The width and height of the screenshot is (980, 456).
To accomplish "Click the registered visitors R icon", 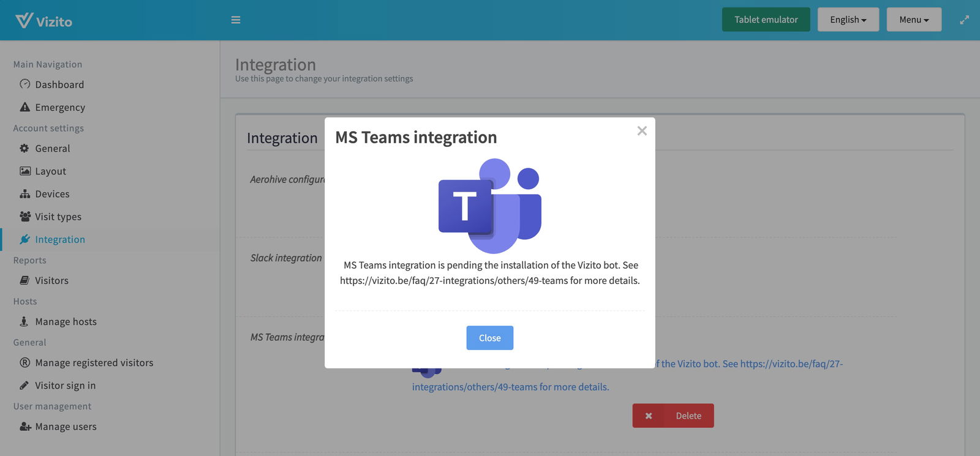I will coord(24,362).
